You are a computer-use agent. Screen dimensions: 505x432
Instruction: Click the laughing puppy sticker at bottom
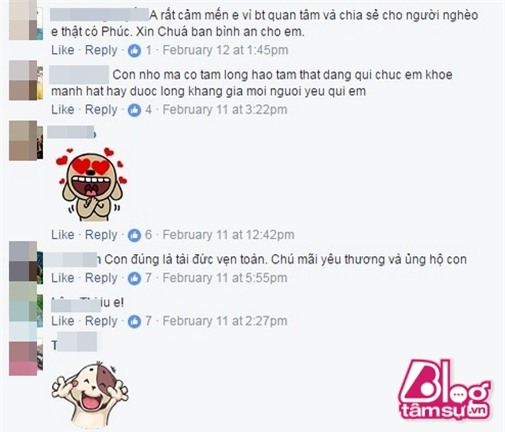tap(90, 395)
